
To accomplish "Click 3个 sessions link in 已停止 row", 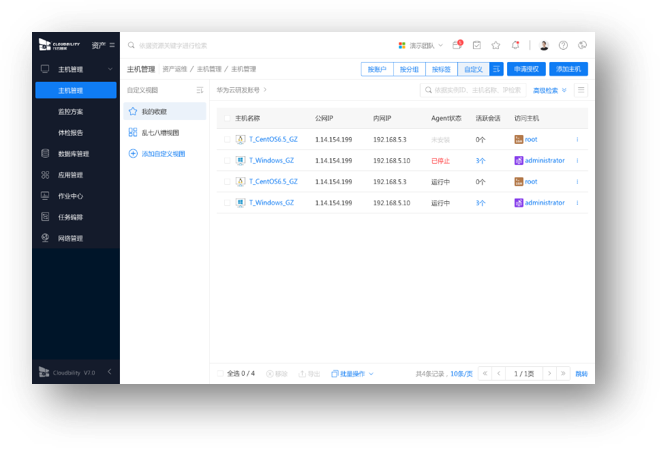I will coord(480,160).
